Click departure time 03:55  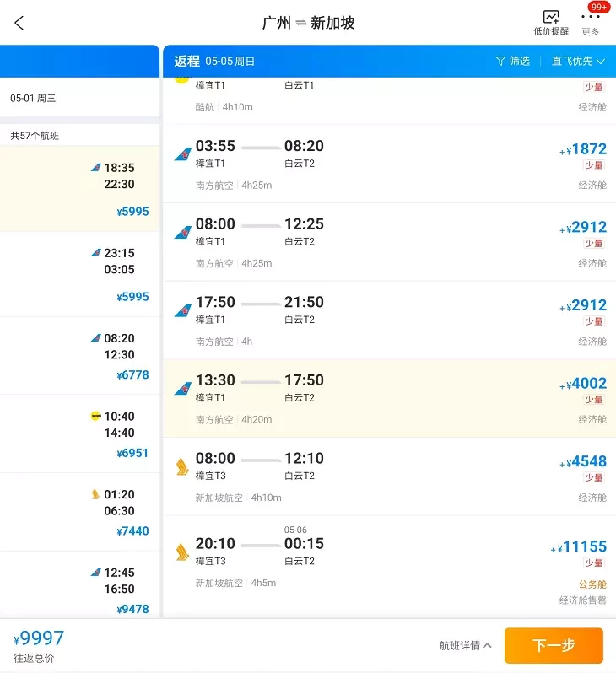(215, 146)
